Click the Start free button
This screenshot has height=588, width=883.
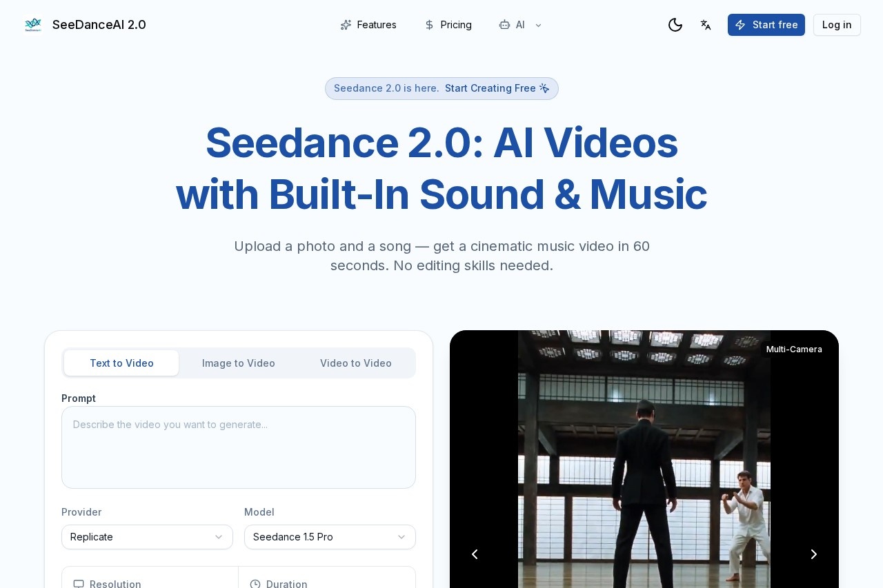click(766, 25)
